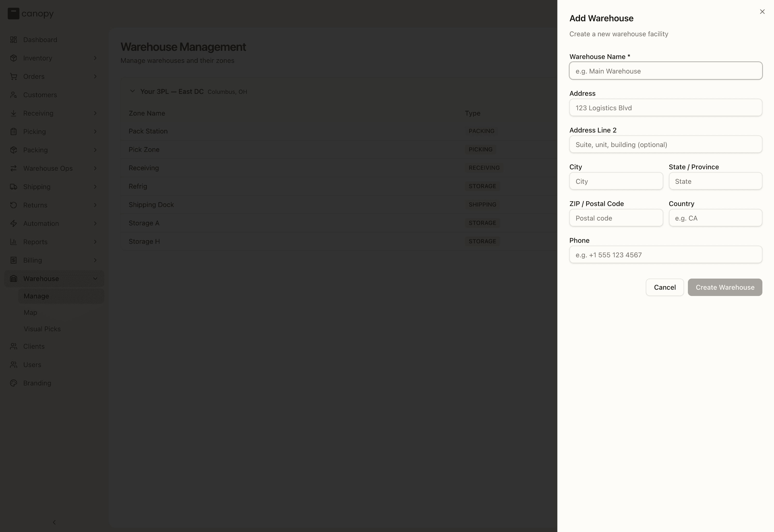Click the Clients people icon
The height and width of the screenshot is (532, 774).
point(13,346)
